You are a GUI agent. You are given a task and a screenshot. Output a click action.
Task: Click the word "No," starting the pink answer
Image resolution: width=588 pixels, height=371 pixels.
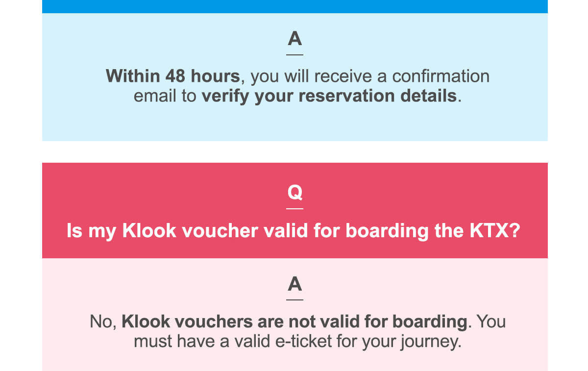pyautogui.click(x=103, y=322)
